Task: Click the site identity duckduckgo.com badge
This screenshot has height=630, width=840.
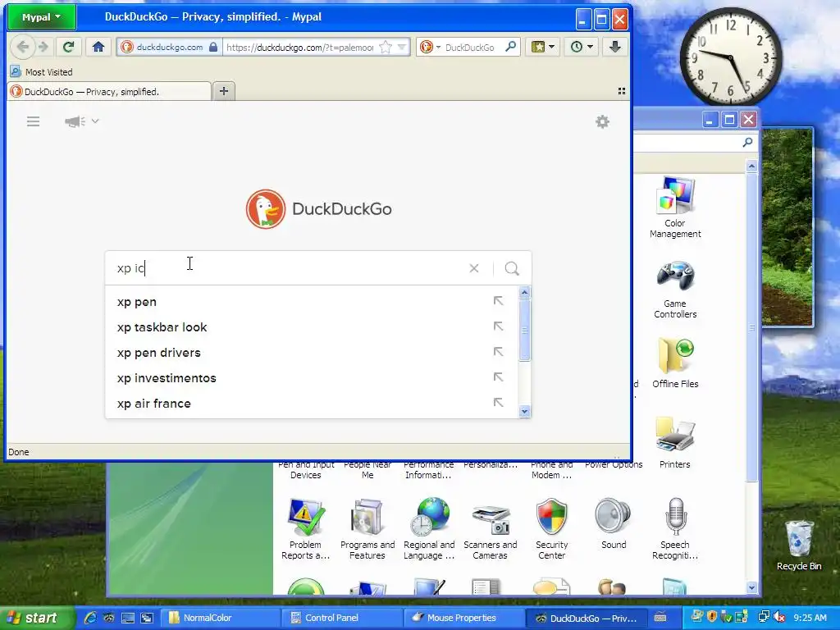Action: pos(169,47)
